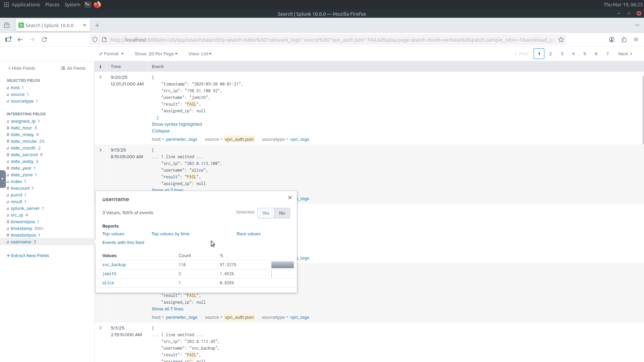Go to results page 3
644x362 pixels.
click(562, 54)
